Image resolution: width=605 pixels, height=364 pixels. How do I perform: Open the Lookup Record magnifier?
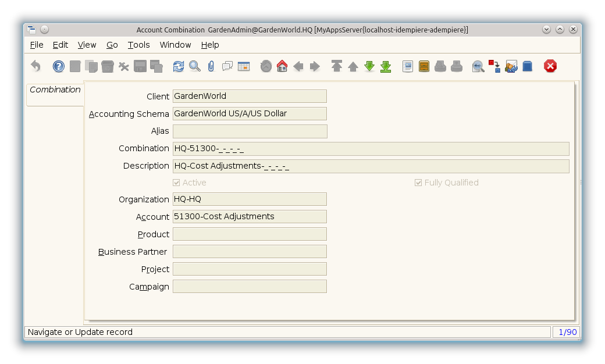point(195,66)
